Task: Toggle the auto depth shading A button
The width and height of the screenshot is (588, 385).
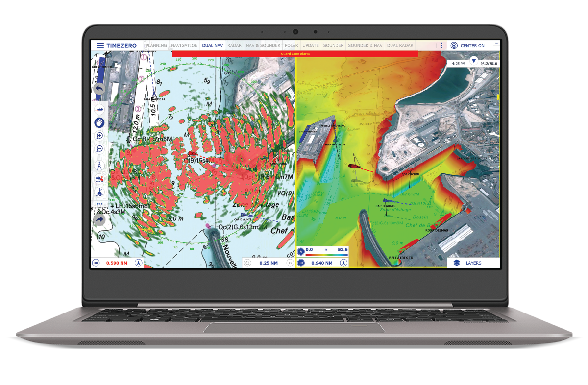Action: [x=301, y=252]
